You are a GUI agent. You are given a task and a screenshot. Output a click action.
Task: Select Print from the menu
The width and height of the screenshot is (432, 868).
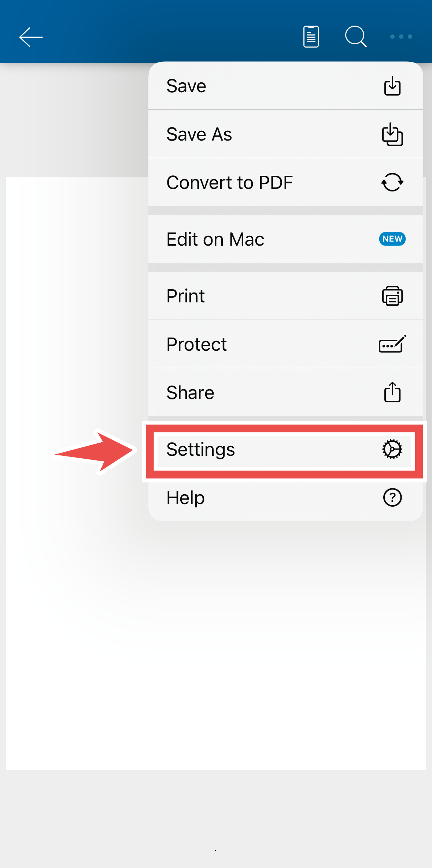(285, 296)
